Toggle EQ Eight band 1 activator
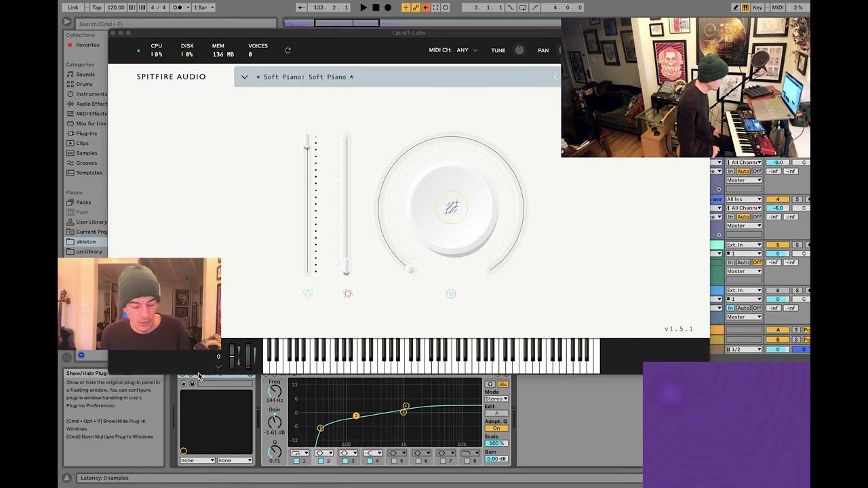This screenshot has width=868, height=488. [x=296, y=461]
